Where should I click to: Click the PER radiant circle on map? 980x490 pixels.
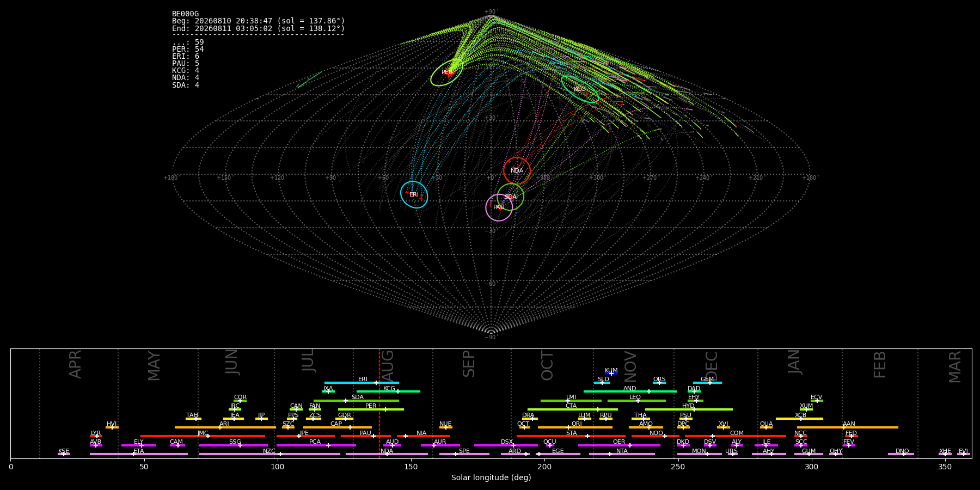click(x=447, y=72)
